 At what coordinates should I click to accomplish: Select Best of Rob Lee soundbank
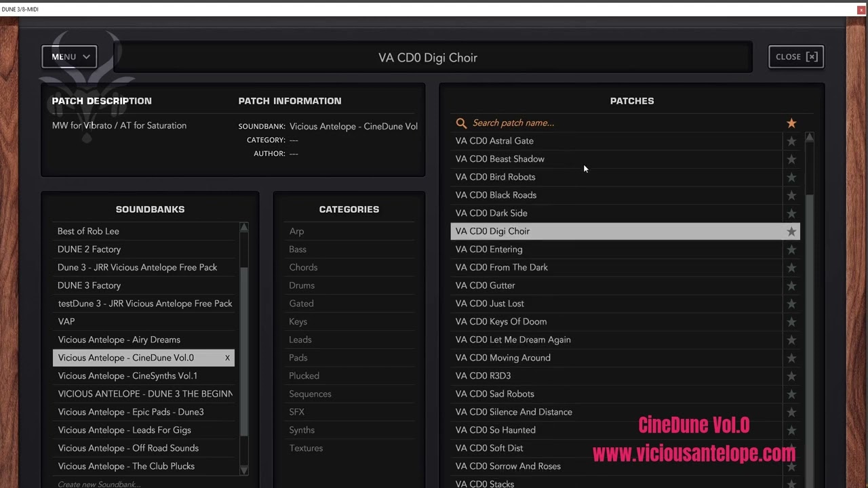pyautogui.click(x=144, y=231)
